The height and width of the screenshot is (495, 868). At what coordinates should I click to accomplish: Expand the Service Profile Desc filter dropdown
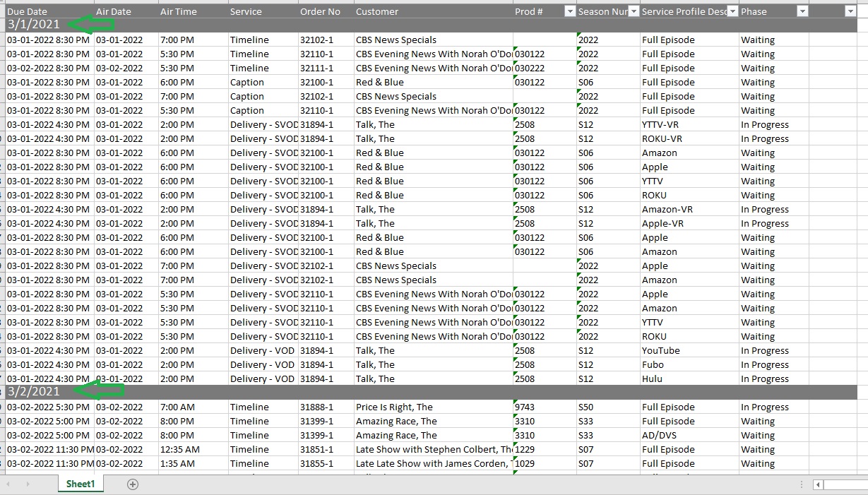tap(732, 11)
